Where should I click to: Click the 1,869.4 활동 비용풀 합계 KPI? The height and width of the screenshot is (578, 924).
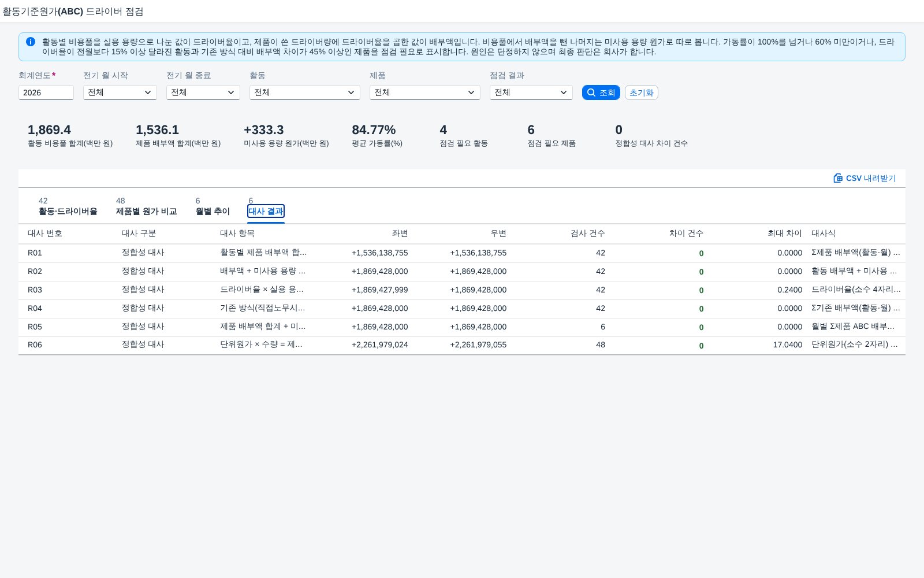click(x=70, y=136)
